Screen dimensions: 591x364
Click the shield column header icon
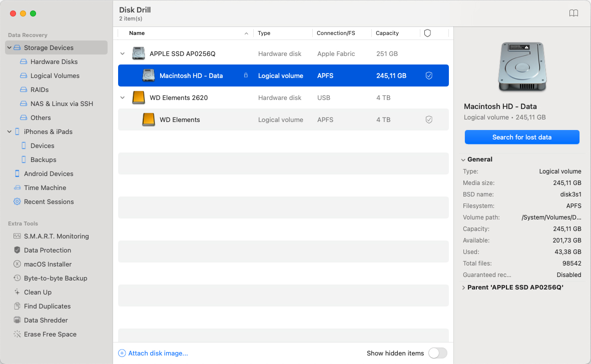[427, 33]
